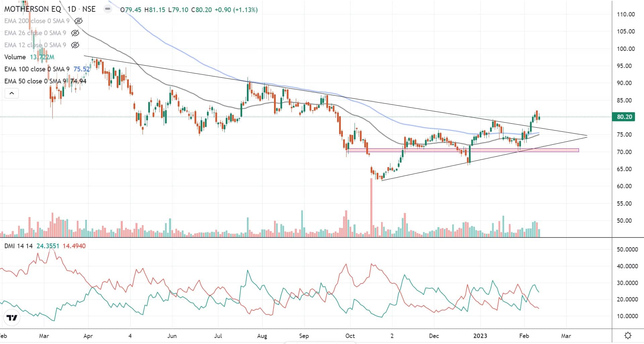
Task: Click the TradingView logo icon
Action: 12,317
